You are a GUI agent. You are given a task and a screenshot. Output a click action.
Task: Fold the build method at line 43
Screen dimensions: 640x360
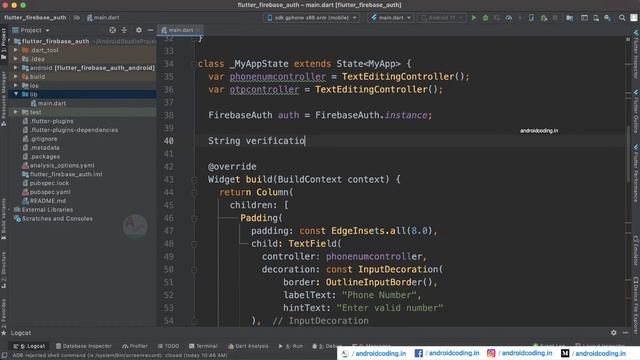(194, 180)
